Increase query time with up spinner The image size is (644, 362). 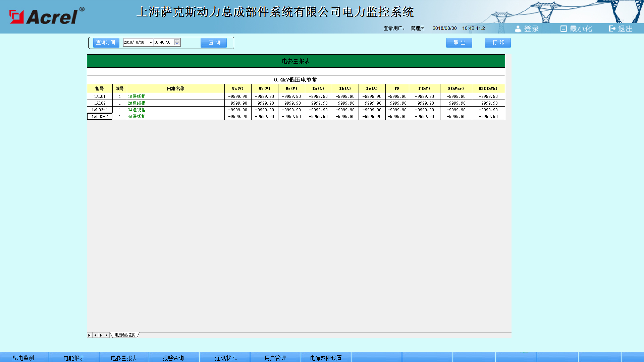pyautogui.click(x=177, y=41)
